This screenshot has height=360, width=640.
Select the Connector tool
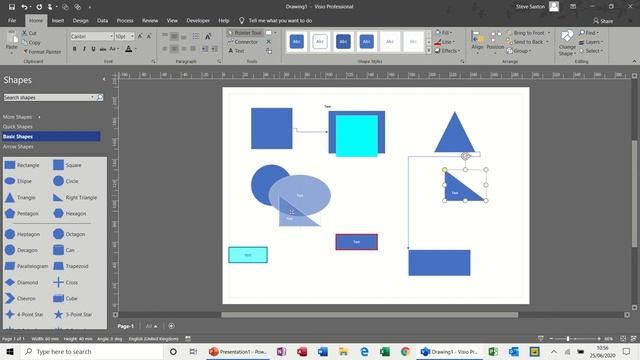click(x=243, y=42)
